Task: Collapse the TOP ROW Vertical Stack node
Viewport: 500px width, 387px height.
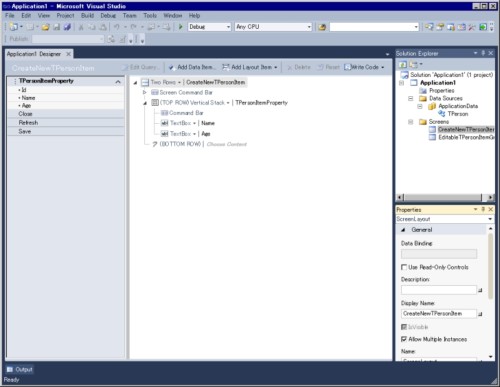Action: click(x=145, y=103)
